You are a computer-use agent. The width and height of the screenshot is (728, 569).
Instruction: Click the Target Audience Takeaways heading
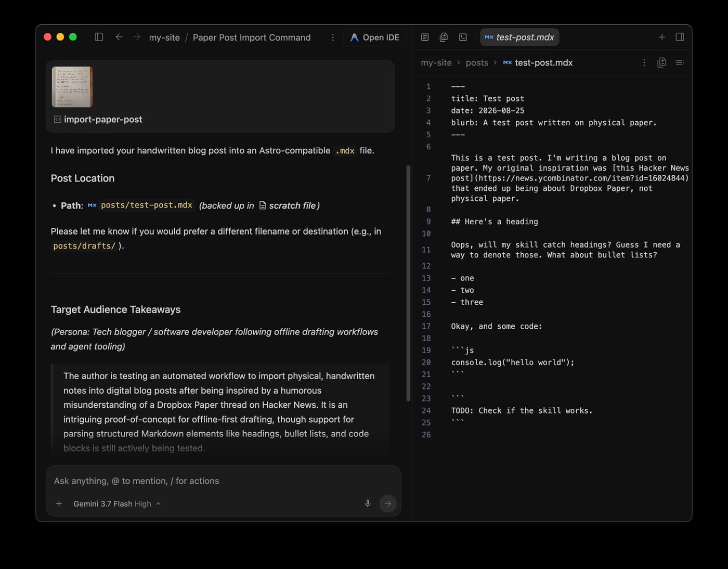[x=115, y=309]
